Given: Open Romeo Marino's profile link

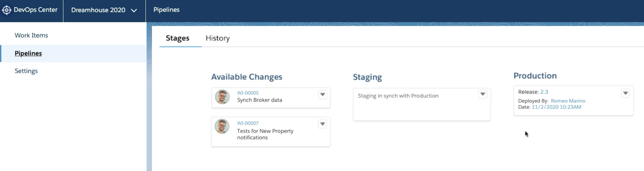Looking at the screenshot, I should pos(568,101).
